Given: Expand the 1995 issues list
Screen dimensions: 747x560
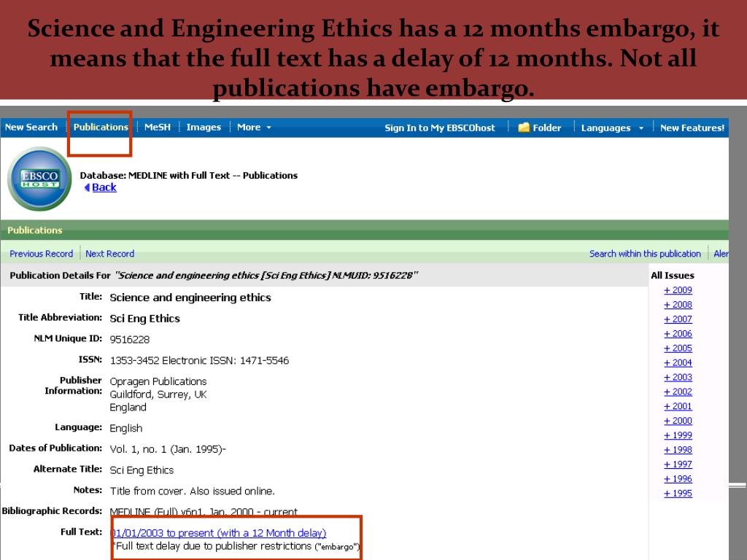Looking at the screenshot, I should (x=678, y=494).
